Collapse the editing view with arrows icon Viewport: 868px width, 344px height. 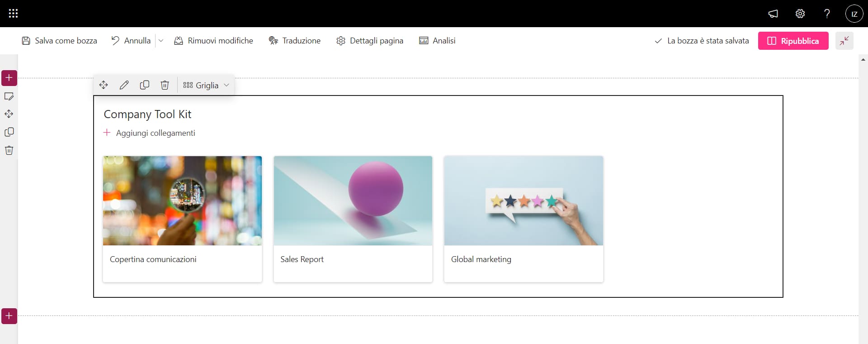(x=844, y=41)
